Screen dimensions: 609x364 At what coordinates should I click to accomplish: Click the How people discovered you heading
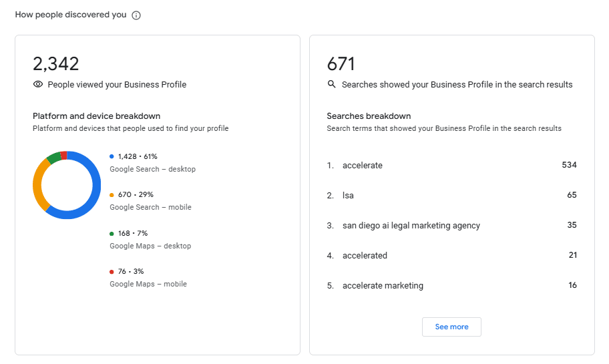point(71,15)
